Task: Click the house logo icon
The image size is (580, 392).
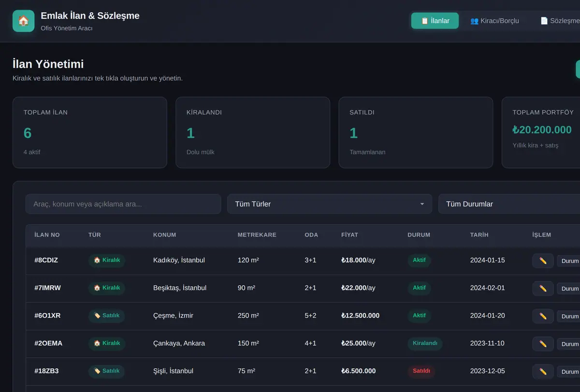Action: tap(23, 21)
